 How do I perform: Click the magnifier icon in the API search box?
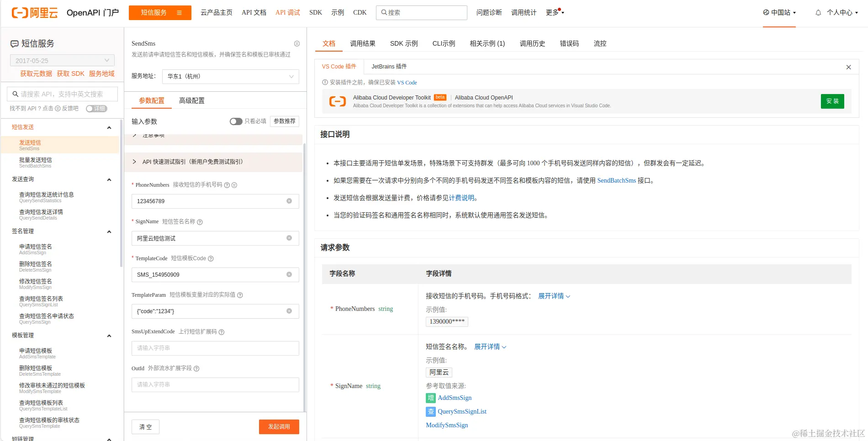[x=16, y=94]
